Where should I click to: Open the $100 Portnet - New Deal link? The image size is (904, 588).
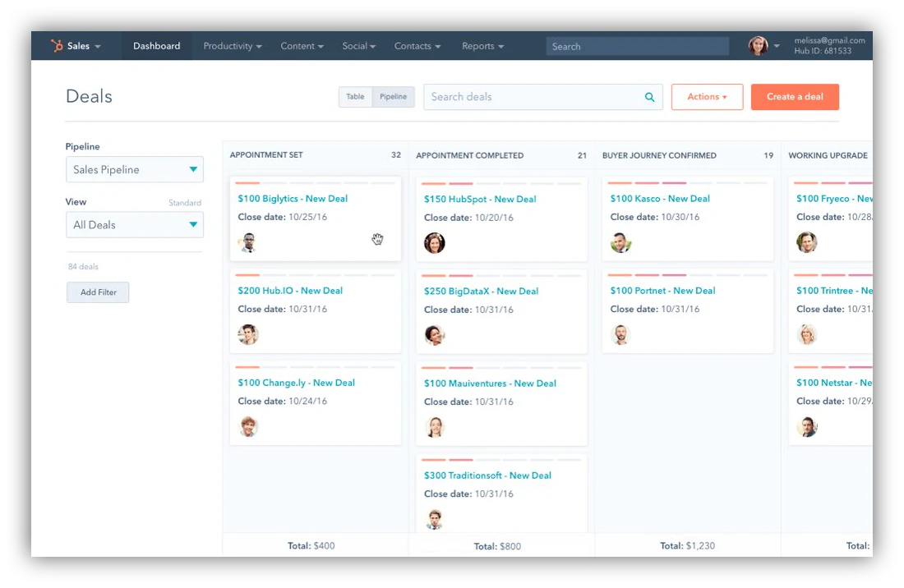pos(662,291)
